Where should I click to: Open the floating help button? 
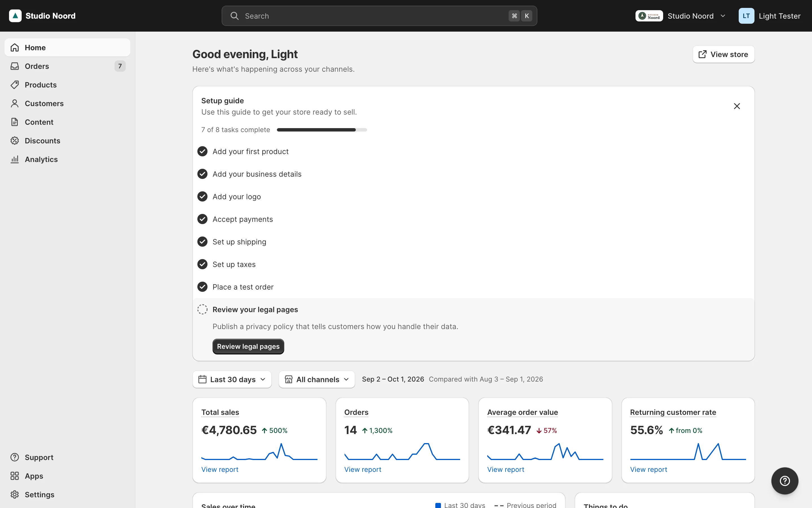(x=784, y=481)
